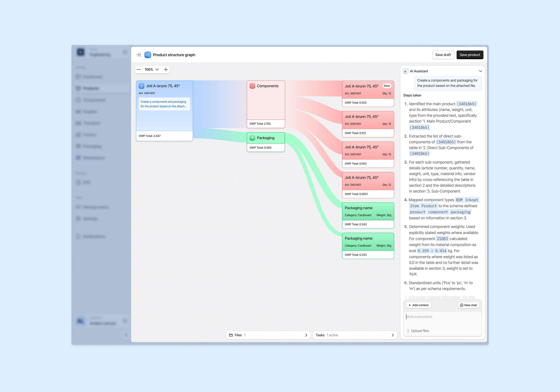The image size is (560, 392).
Task: Start a New chat
Action: tap(468, 305)
